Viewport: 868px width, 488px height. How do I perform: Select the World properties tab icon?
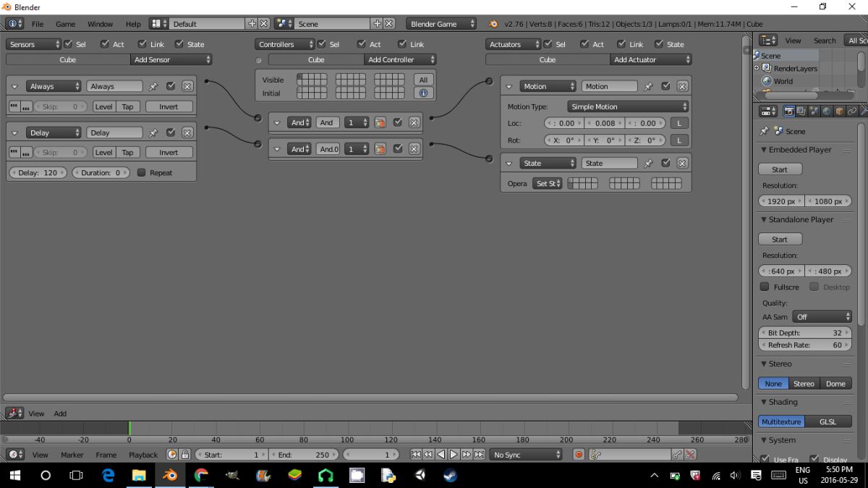click(827, 112)
